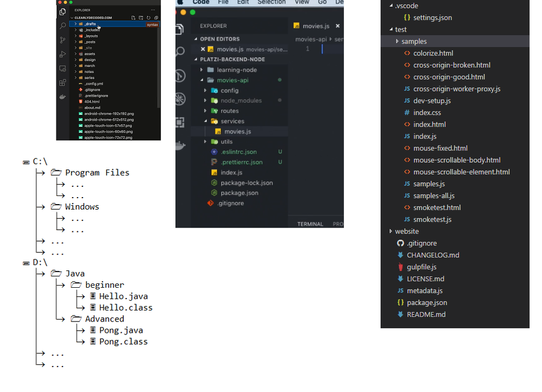Expand the _drafts folder
Screen dimensions: 542x392
75,24
